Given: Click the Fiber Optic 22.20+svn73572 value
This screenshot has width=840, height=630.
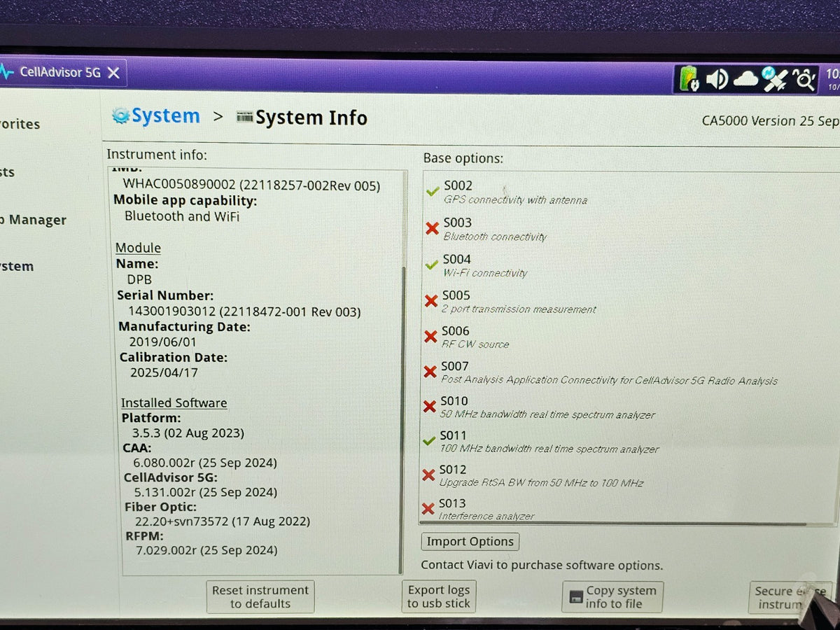Looking at the screenshot, I should [223, 521].
